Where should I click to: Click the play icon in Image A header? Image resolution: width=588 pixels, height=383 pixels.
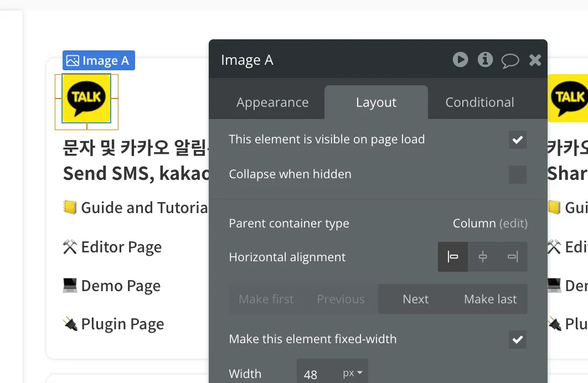tap(460, 60)
